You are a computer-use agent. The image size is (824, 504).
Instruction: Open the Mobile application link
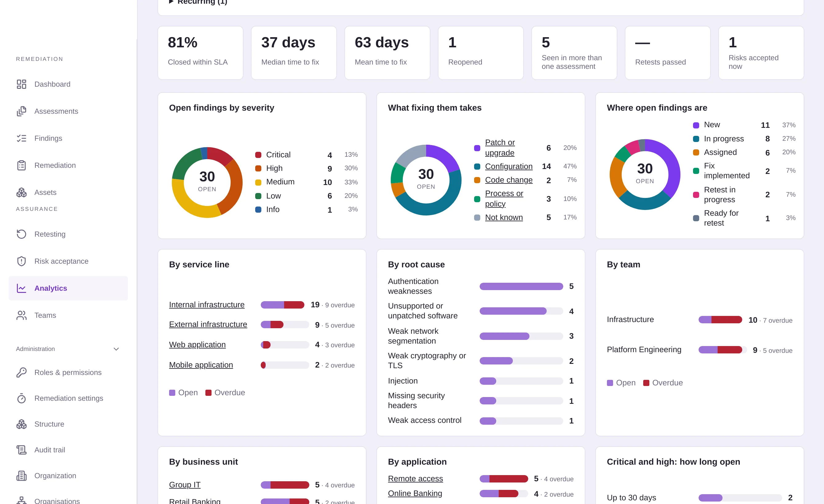[201, 365]
